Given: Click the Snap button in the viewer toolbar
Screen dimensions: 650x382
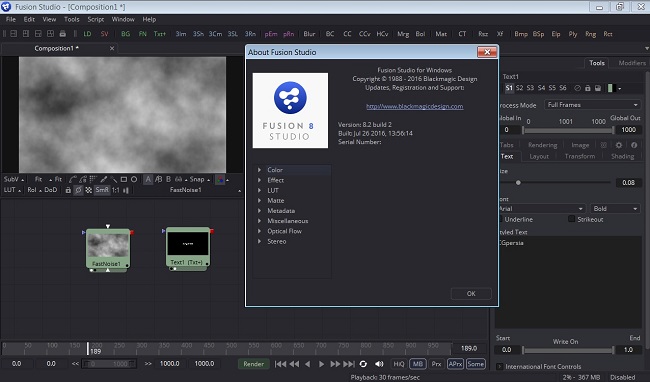Looking at the screenshot, I should (x=197, y=179).
